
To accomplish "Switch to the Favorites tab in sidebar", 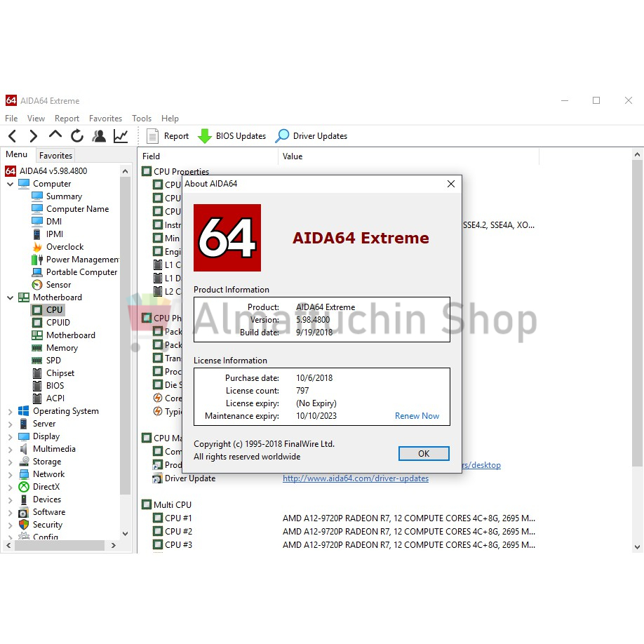I will click(x=55, y=156).
